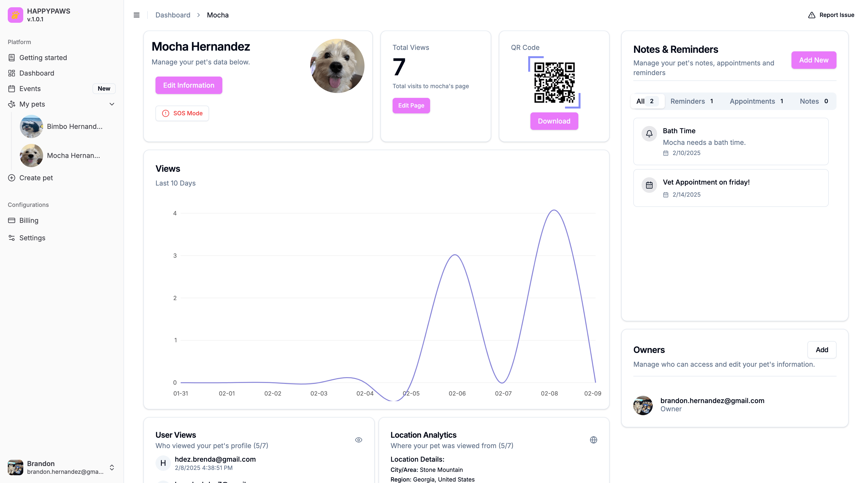This screenshot has width=868, height=483.
Task: Download the QR code
Action: tap(554, 121)
